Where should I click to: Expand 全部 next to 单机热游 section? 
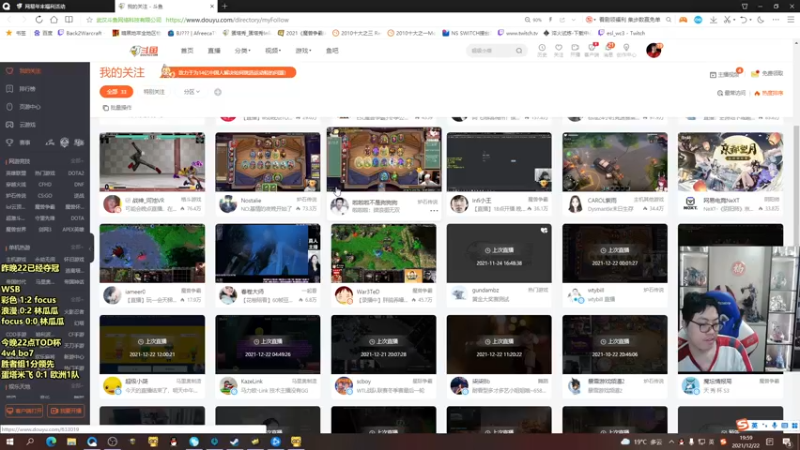(x=77, y=247)
